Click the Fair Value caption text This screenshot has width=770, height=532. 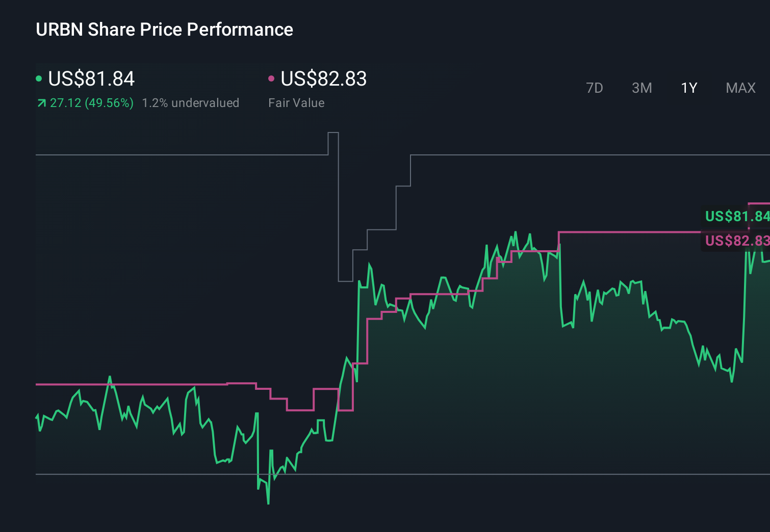[x=296, y=102]
